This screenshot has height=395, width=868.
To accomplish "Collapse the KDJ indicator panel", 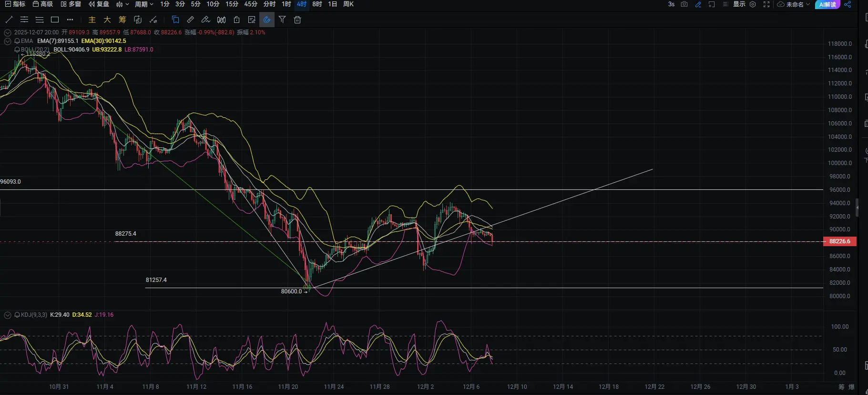I will tap(8, 315).
